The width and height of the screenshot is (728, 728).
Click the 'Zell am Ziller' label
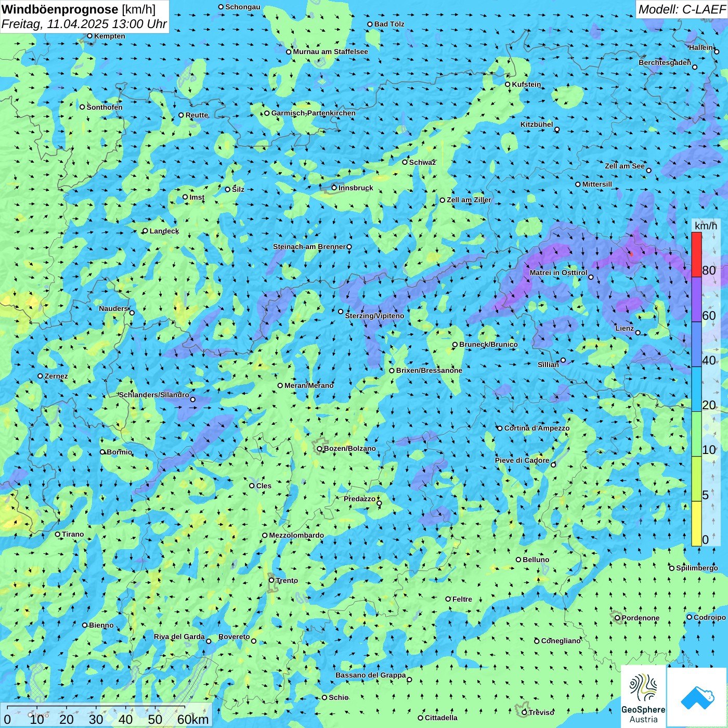click(x=469, y=200)
